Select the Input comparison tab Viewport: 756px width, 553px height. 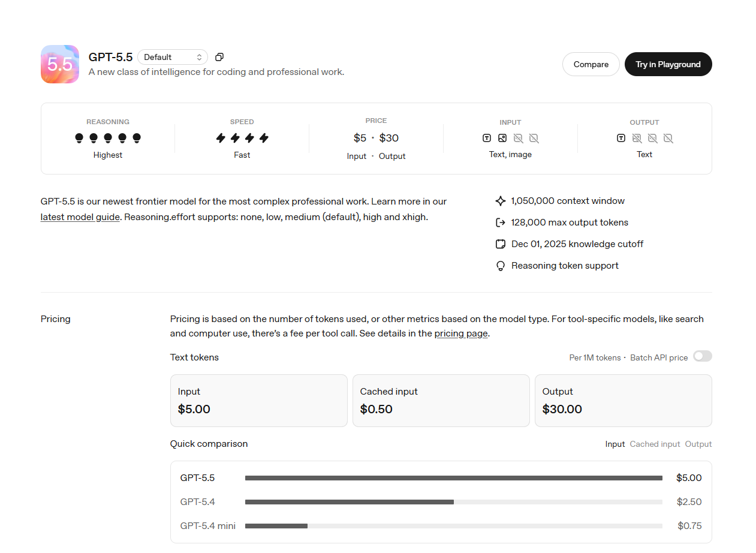coord(615,444)
